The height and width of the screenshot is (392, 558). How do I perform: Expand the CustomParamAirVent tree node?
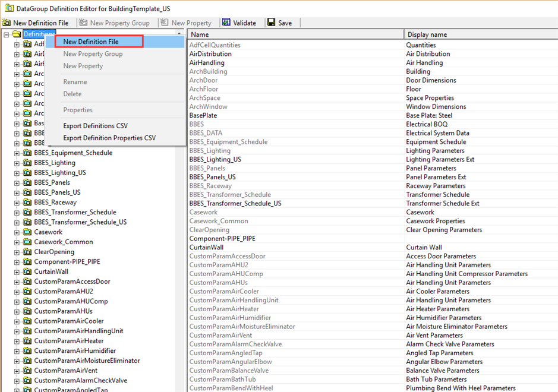(x=17, y=371)
